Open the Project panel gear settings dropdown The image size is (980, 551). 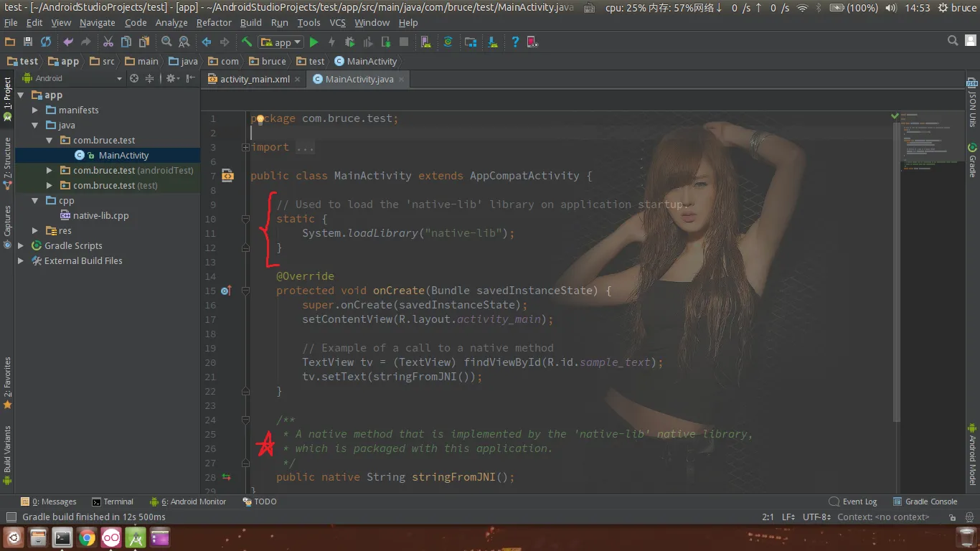[x=173, y=78]
